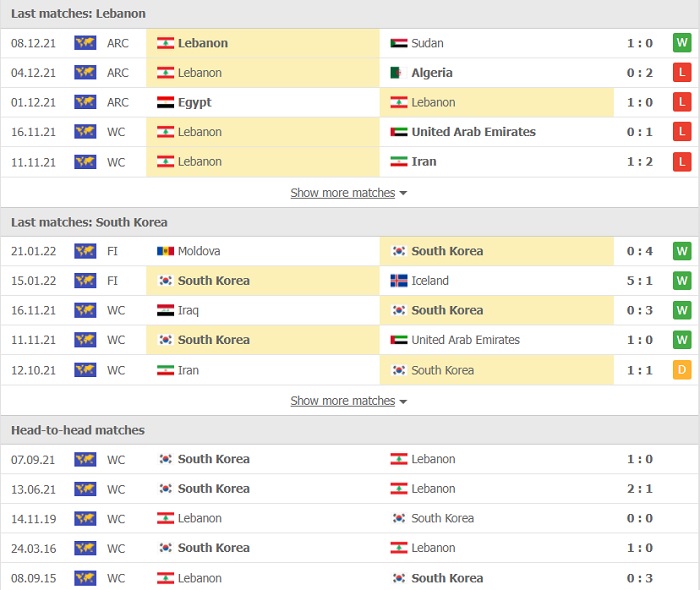Click the W result badge for Lebanon vs Sudan
The image size is (700, 590).
click(682, 43)
